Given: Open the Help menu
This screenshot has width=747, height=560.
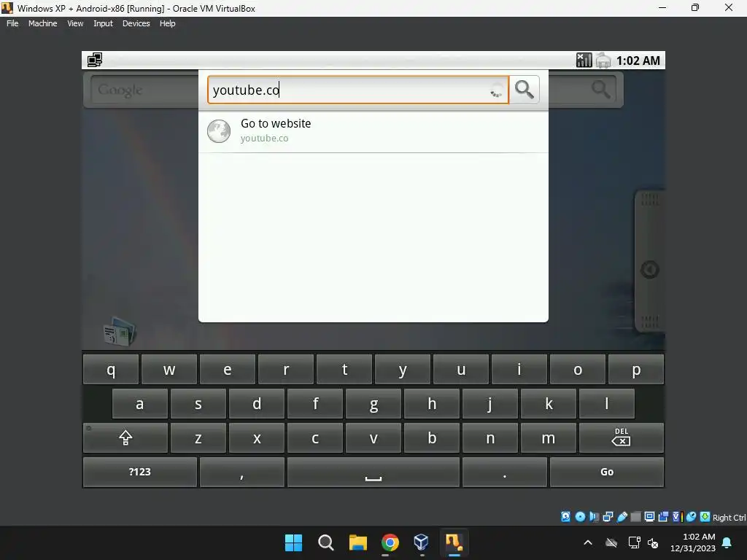Looking at the screenshot, I should pyautogui.click(x=167, y=23).
